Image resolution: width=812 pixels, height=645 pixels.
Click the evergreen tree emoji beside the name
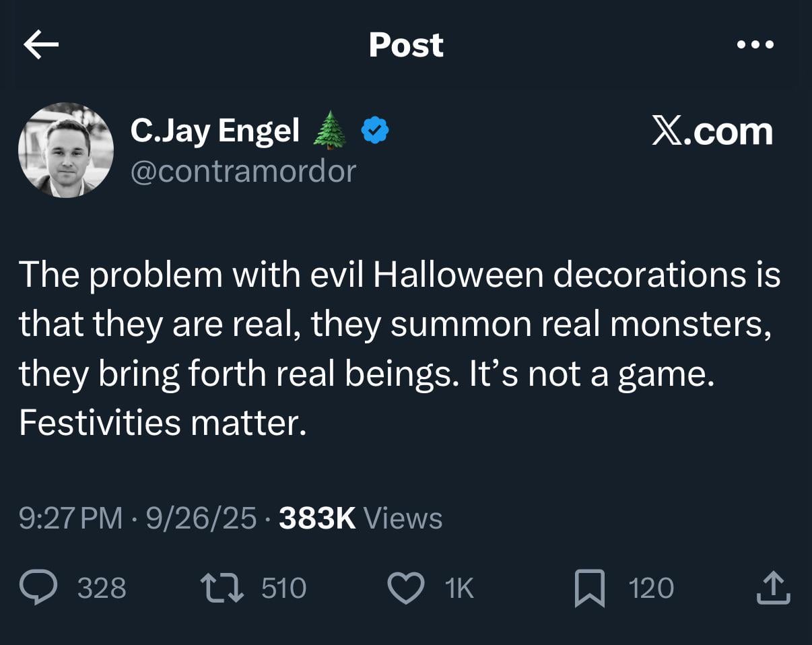pyautogui.click(x=330, y=131)
